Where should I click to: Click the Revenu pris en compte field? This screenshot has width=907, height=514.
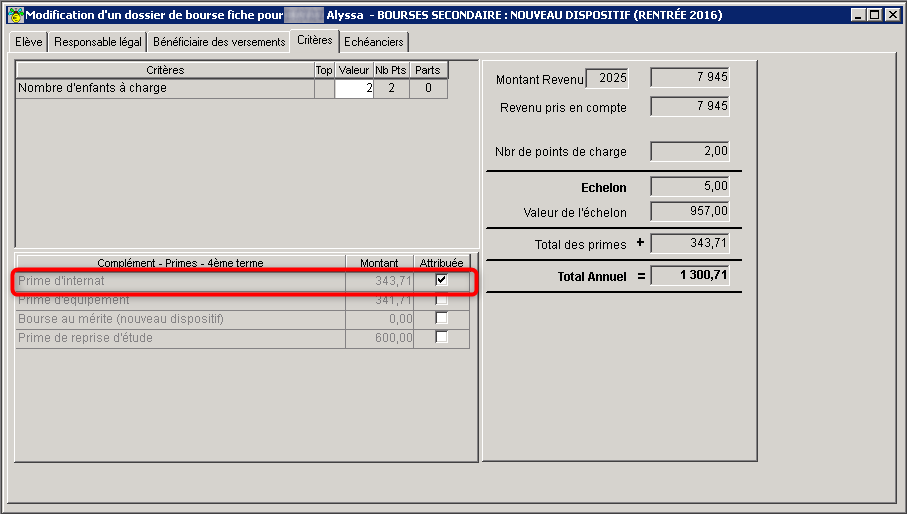click(690, 106)
